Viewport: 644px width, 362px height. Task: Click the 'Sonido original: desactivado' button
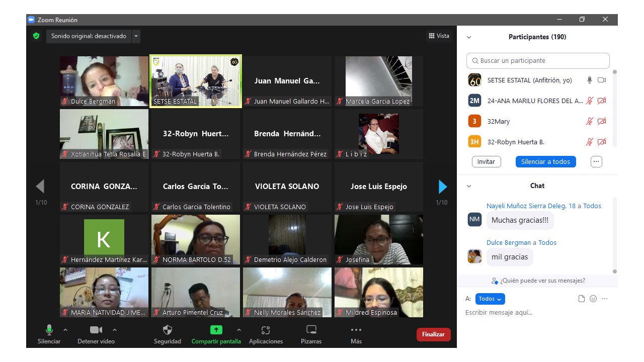click(x=89, y=36)
